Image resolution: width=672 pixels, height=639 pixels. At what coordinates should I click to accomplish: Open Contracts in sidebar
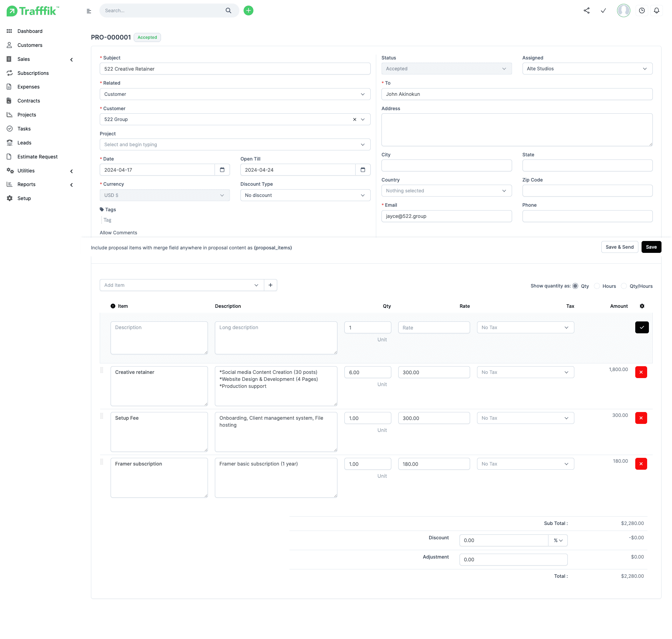tap(29, 101)
